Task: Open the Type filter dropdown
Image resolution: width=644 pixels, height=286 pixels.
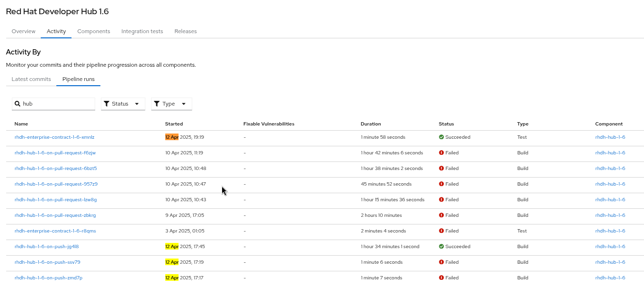Action: pos(171,104)
